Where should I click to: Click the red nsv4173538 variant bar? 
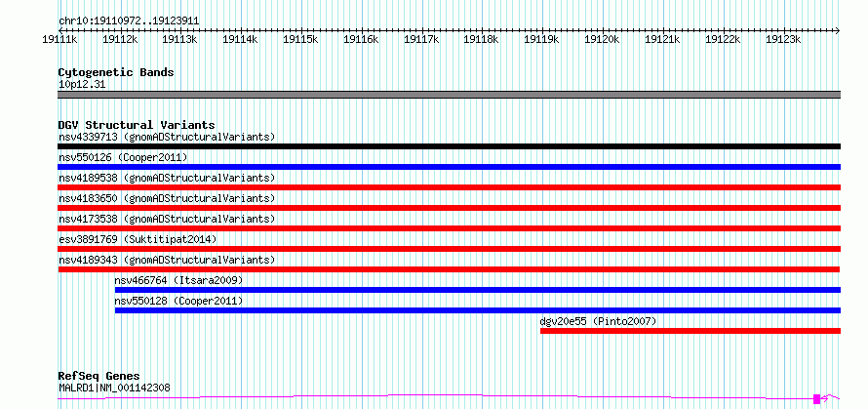[450, 228]
